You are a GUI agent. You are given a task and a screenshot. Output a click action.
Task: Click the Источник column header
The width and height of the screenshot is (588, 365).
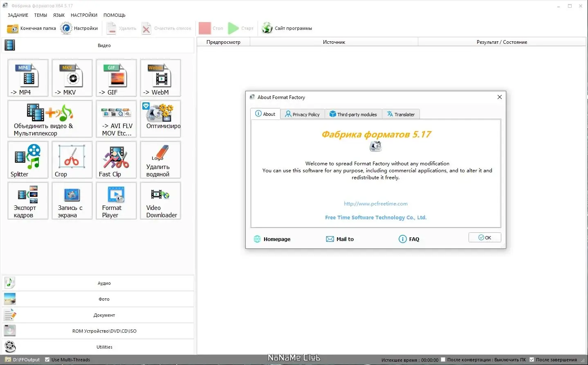pos(334,42)
